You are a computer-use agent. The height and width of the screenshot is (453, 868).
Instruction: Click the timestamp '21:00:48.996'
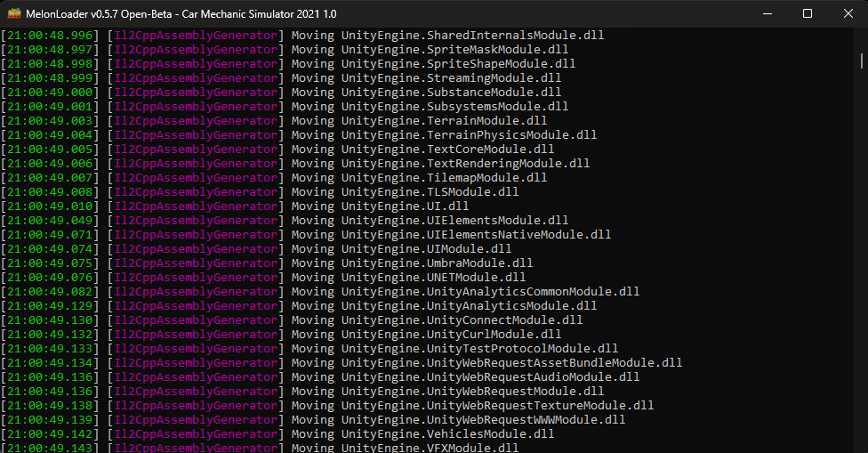50,36
